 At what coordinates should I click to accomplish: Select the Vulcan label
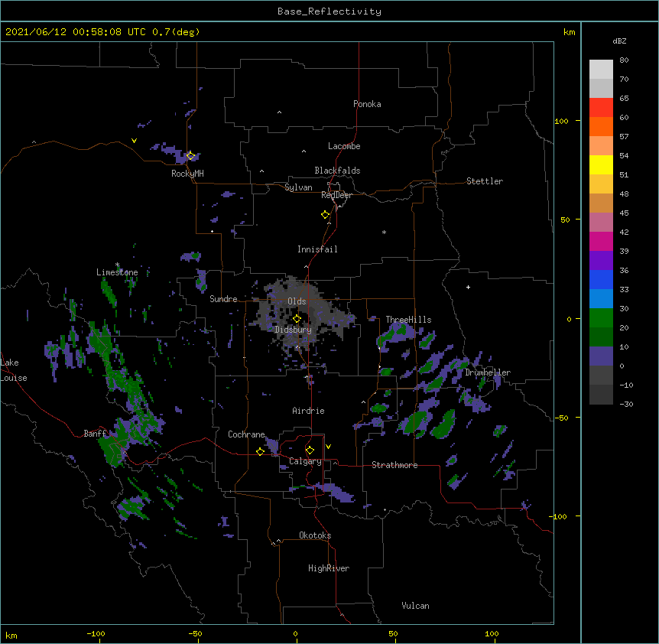(x=415, y=606)
